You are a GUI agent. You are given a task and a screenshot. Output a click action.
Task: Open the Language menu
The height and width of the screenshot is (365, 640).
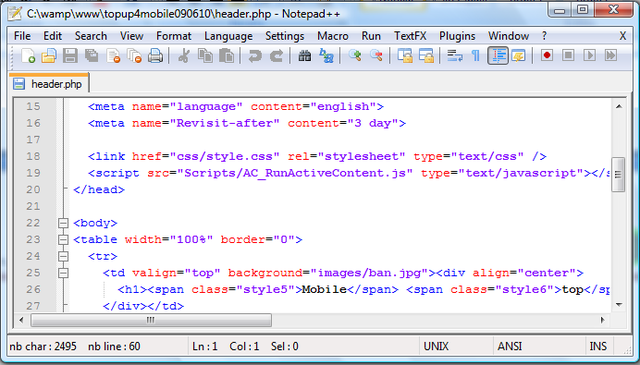pyautogui.click(x=228, y=36)
